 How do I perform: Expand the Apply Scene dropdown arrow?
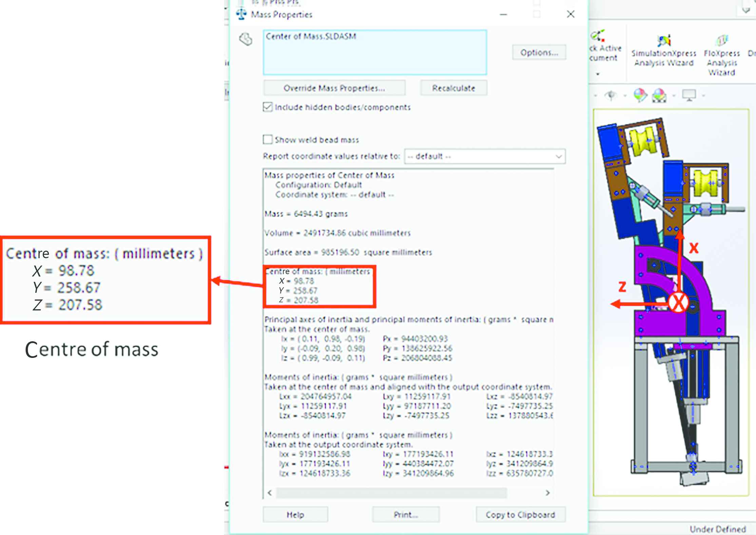pyautogui.click(x=674, y=96)
